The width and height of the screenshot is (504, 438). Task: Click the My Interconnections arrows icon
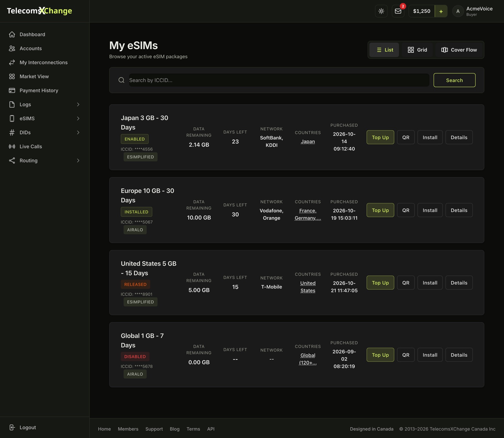[x=12, y=62]
